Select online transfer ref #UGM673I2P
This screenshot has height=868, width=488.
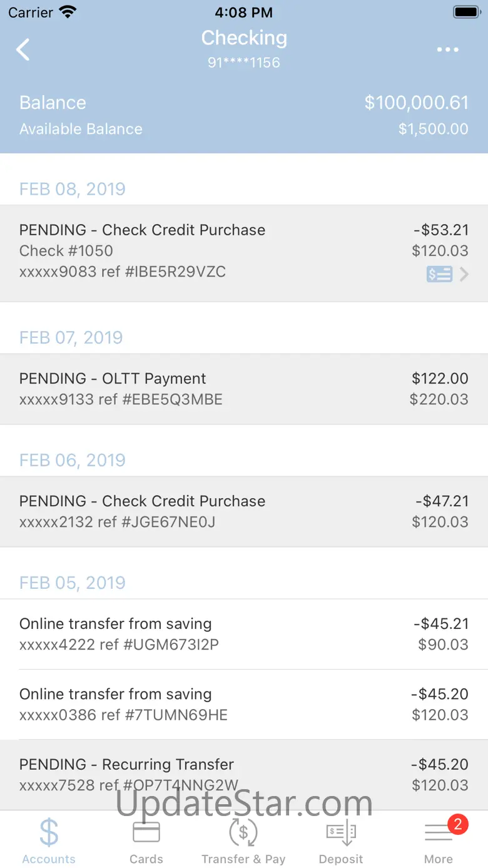(244, 634)
